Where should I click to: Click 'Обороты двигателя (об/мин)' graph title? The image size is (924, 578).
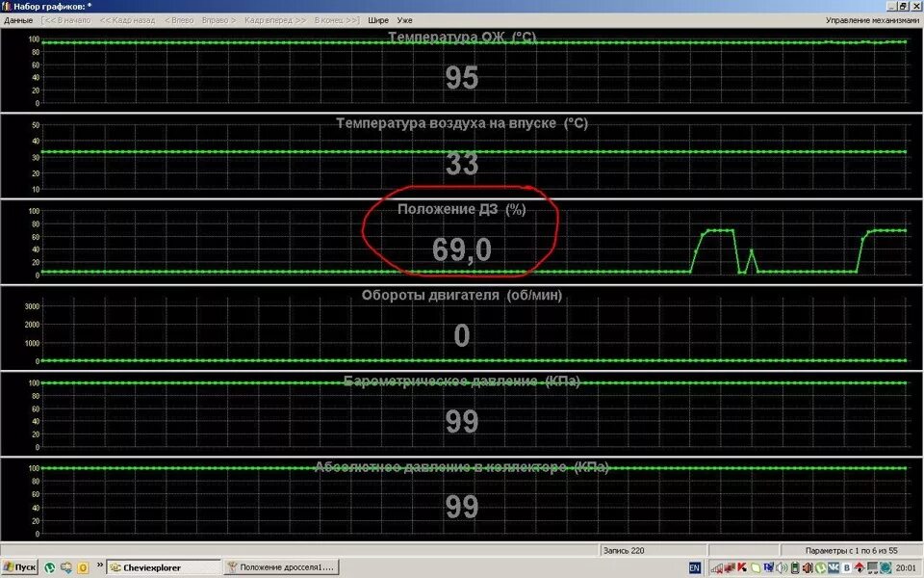(x=461, y=295)
